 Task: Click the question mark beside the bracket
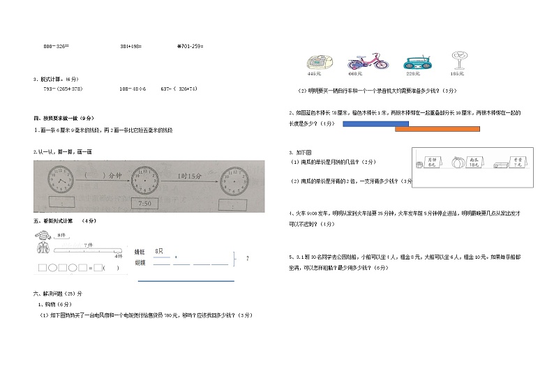pos(247,259)
